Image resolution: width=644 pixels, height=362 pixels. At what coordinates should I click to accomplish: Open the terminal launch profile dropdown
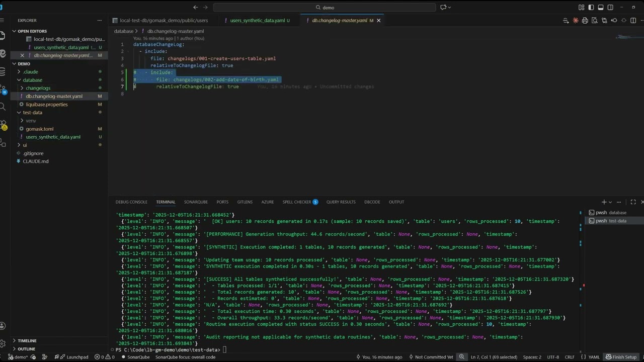click(610, 202)
